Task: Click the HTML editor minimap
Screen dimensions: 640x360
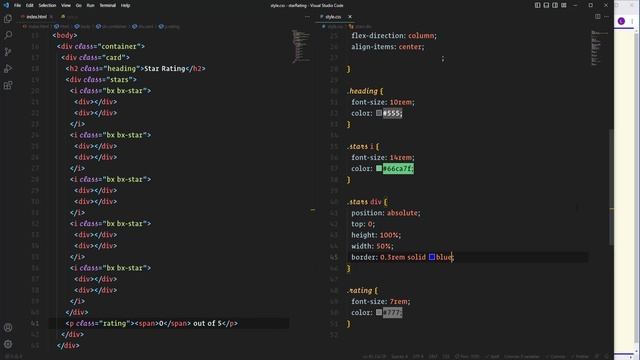Action: [x=301, y=46]
